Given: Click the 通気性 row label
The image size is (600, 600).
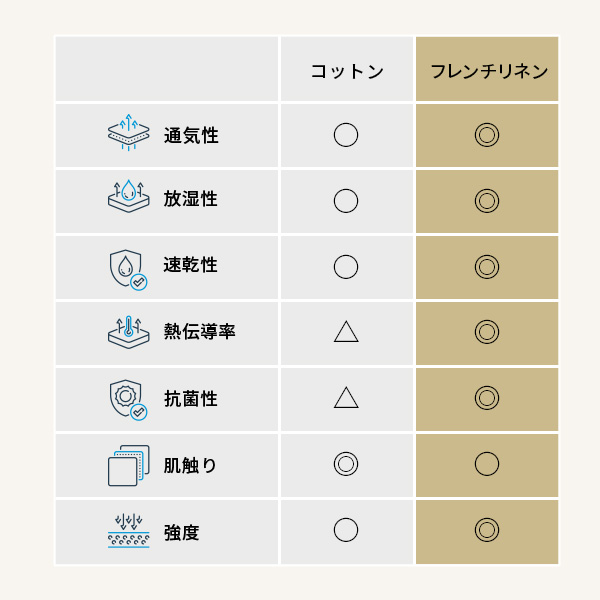Looking at the screenshot, I should 191,135.
